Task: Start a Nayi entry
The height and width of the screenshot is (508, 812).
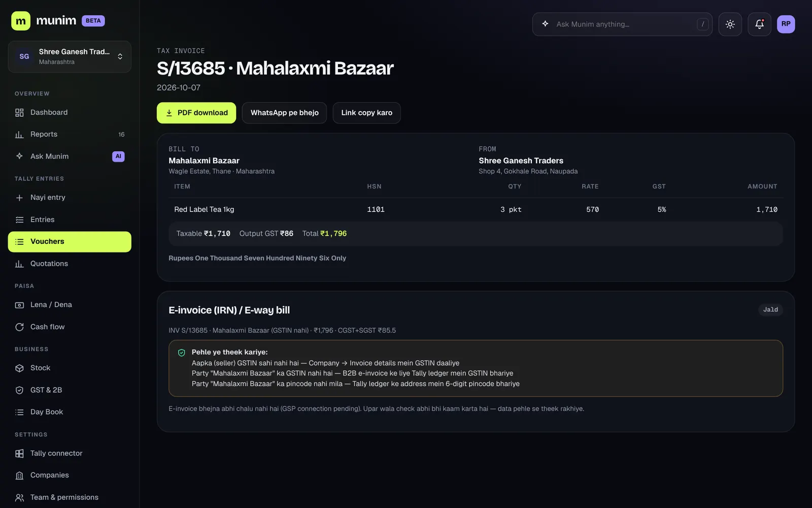Action: (70, 198)
